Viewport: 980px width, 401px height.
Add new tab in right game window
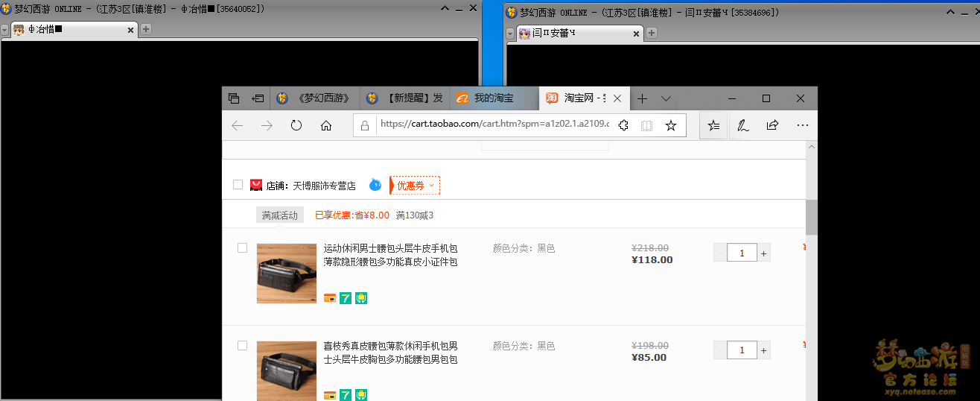tap(652, 33)
